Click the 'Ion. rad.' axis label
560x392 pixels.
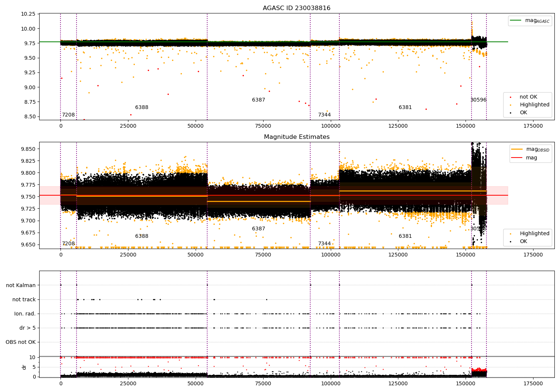[25, 314]
